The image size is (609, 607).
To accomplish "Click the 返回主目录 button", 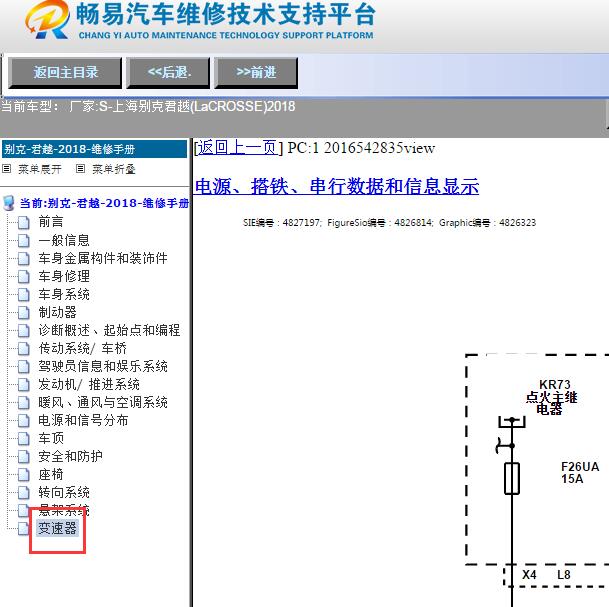I will tap(65, 73).
